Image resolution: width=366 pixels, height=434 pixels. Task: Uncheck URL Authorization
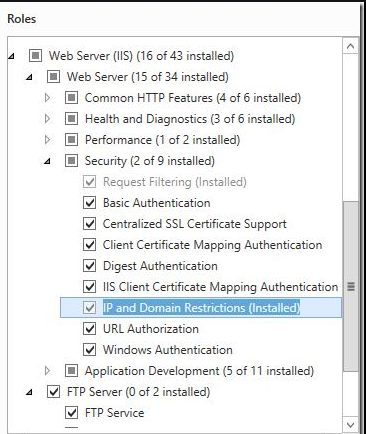pos(89,329)
